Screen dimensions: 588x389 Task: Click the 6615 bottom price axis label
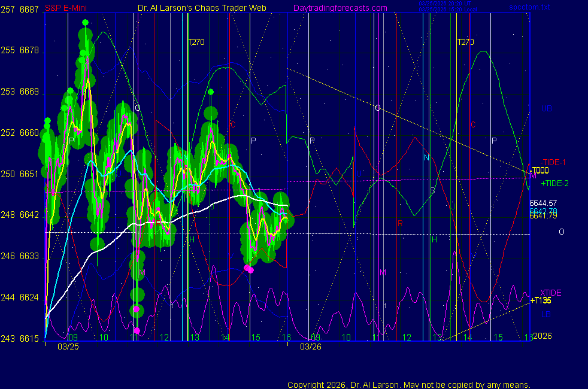pyautogui.click(x=29, y=338)
